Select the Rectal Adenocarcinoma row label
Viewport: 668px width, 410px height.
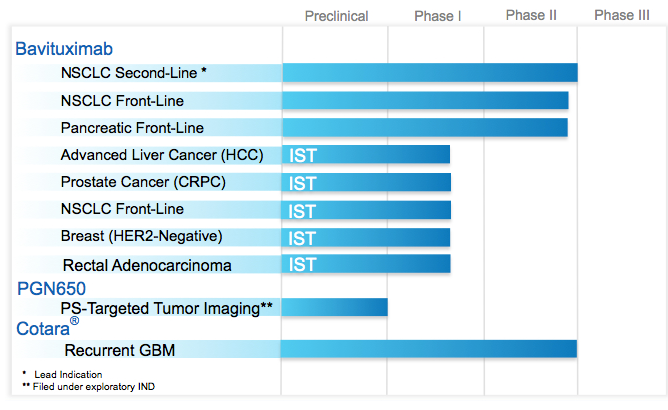point(147,266)
